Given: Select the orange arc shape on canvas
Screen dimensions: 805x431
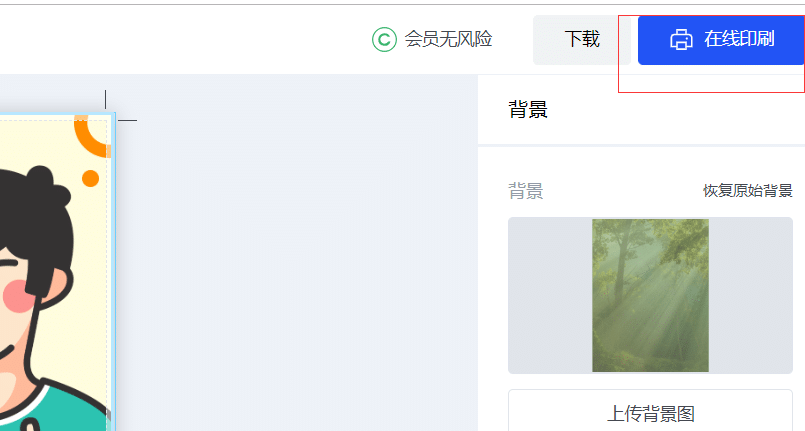Looking at the screenshot, I should point(91,136).
